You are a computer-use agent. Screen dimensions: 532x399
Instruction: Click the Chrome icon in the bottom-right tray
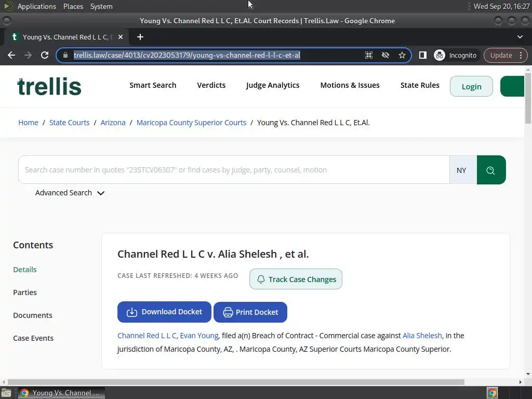[492, 393]
